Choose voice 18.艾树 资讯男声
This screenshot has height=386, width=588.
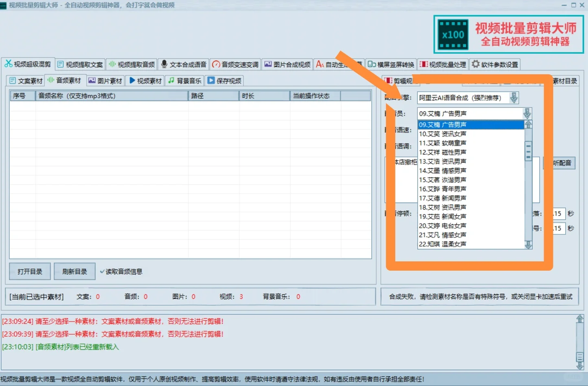pos(471,207)
